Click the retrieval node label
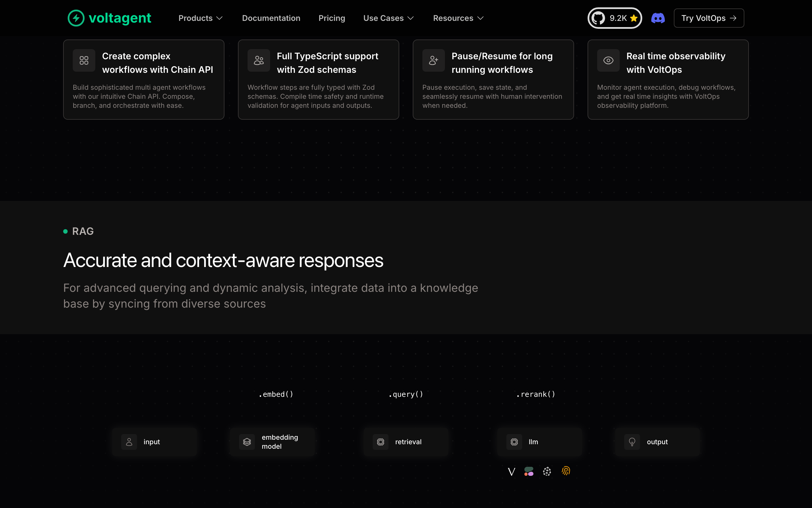The height and width of the screenshot is (508, 812). tap(408, 442)
